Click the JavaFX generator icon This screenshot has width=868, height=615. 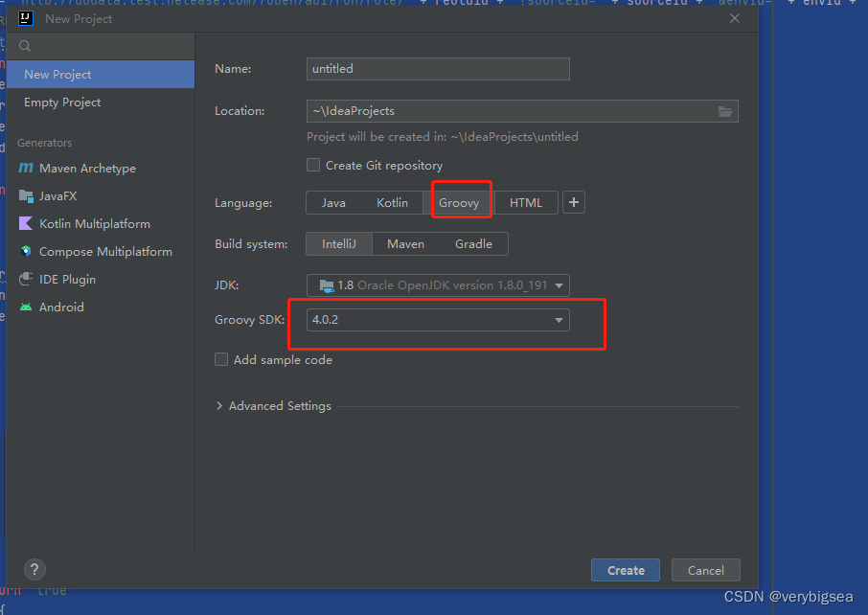tap(26, 195)
